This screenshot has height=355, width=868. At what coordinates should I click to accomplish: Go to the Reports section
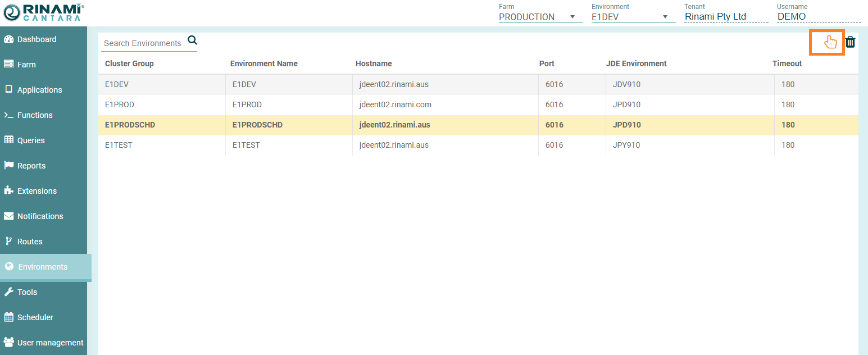point(31,166)
